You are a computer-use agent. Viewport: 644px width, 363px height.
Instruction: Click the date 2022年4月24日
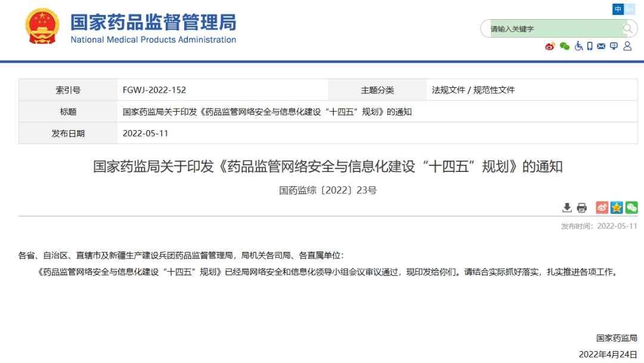coord(608,355)
